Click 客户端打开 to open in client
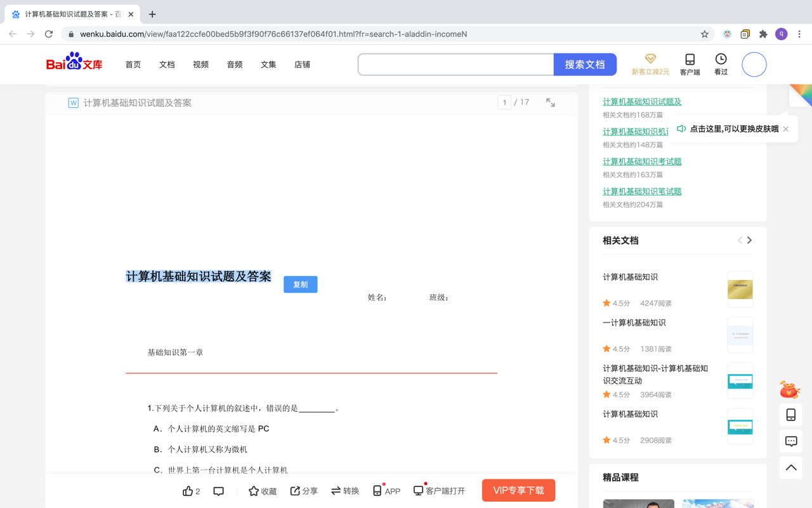The width and height of the screenshot is (812, 508). (439, 490)
